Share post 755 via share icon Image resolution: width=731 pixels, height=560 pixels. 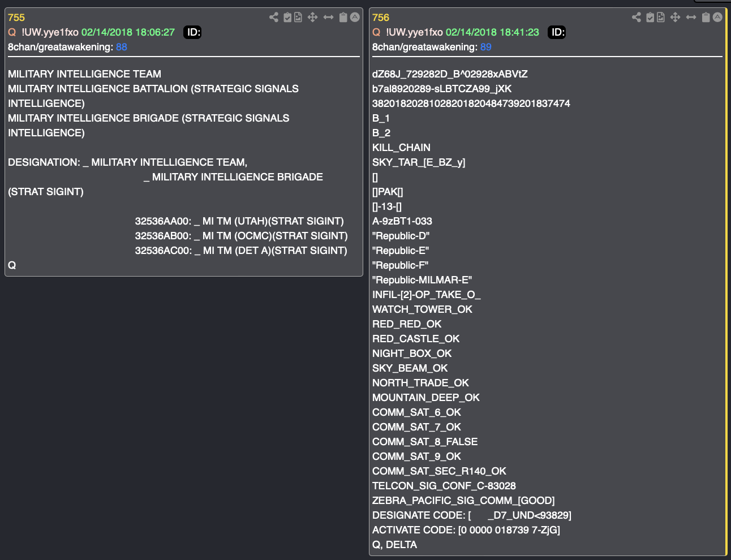tap(274, 18)
